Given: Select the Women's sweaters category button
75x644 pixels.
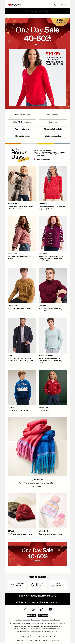Looking at the screenshot, I should coord(22,115).
